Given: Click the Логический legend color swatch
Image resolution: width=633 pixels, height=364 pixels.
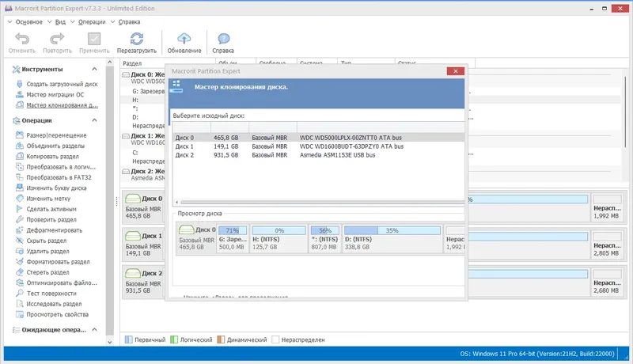Looking at the screenshot, I should click(174, 339).
